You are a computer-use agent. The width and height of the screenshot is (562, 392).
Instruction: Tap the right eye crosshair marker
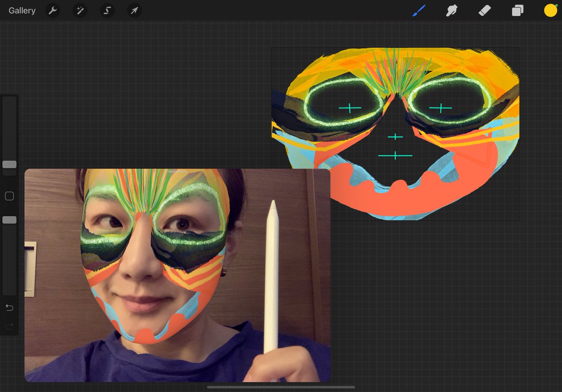tap(440, 109)
